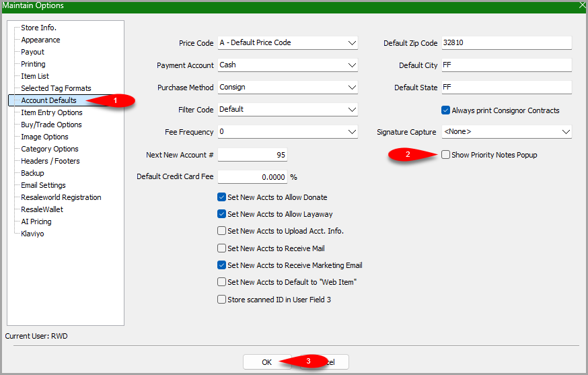Open Category Options page
This screenshot has width=588, height=375.
[x=50, y=149]
